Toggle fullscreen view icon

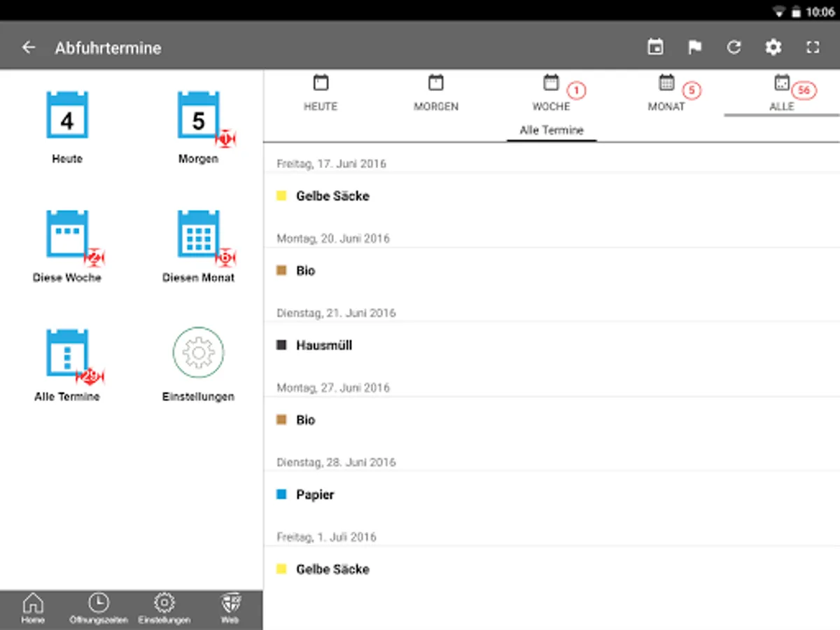pyautogui.click(x=812, y=48)
